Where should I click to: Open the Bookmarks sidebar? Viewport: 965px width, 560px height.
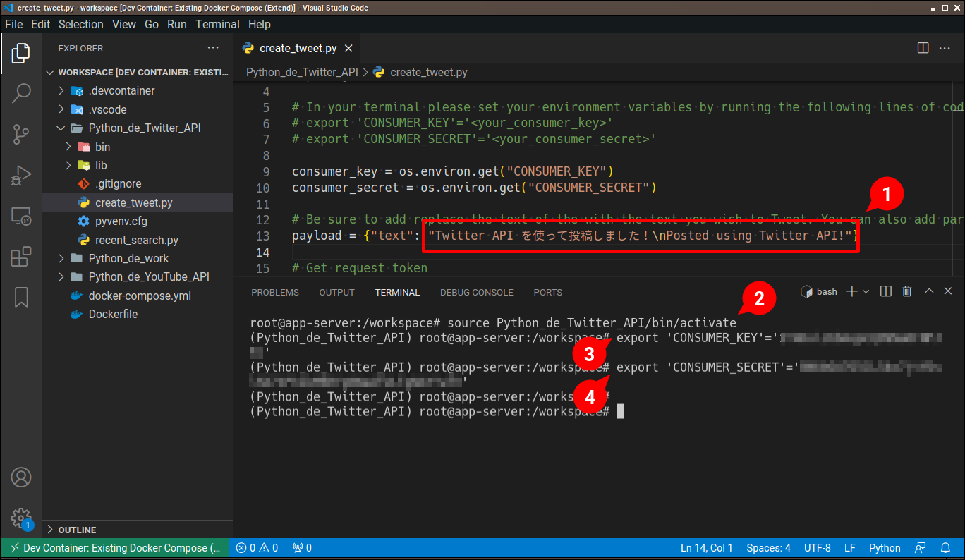point(21,298)
